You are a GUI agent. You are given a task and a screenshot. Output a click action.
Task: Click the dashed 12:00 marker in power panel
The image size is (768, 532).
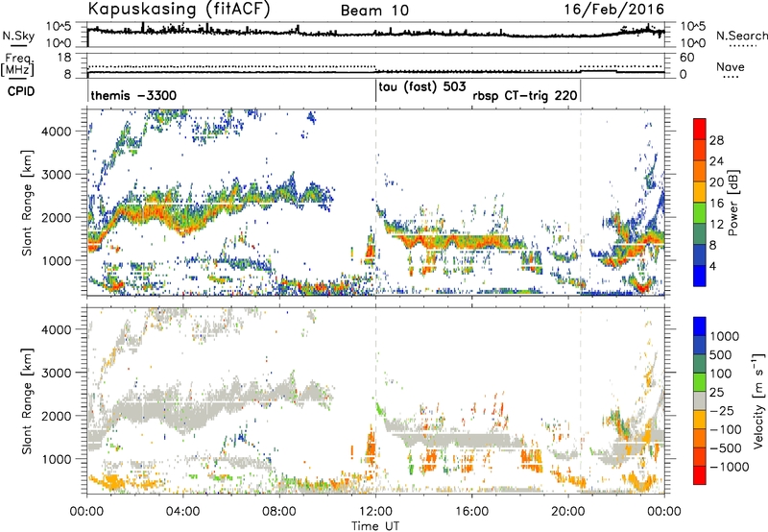pos(375,203)
